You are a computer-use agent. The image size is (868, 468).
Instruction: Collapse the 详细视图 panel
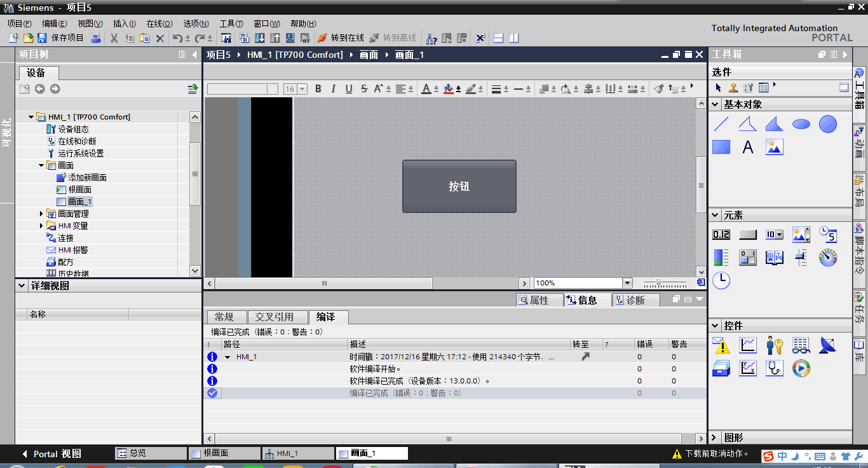click(x=22, y=286)
